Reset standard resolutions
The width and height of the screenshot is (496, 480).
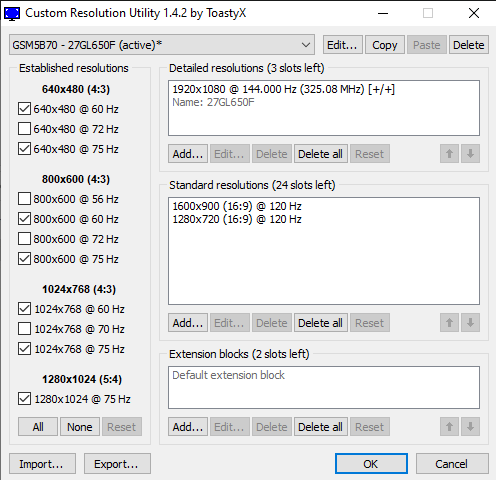(x=370, y=323)
